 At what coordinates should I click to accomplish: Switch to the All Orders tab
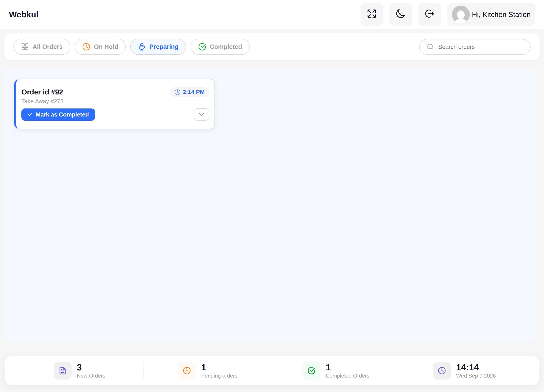click(42, 47)
